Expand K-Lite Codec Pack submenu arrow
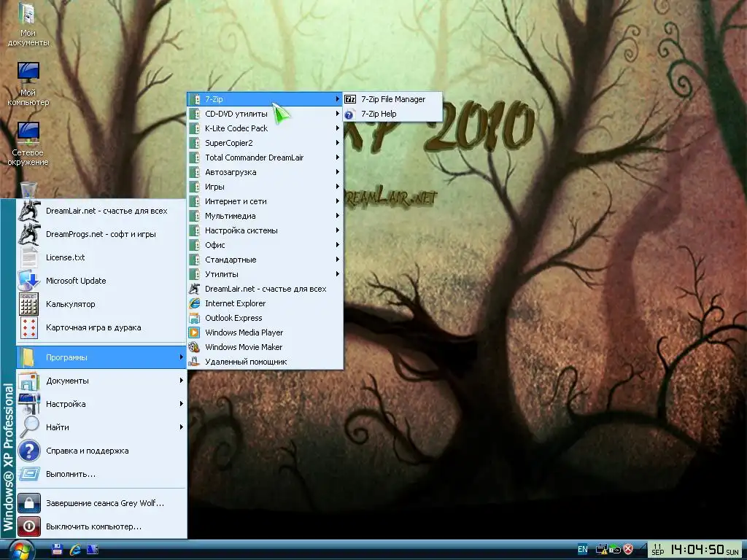 click(337, 128)
